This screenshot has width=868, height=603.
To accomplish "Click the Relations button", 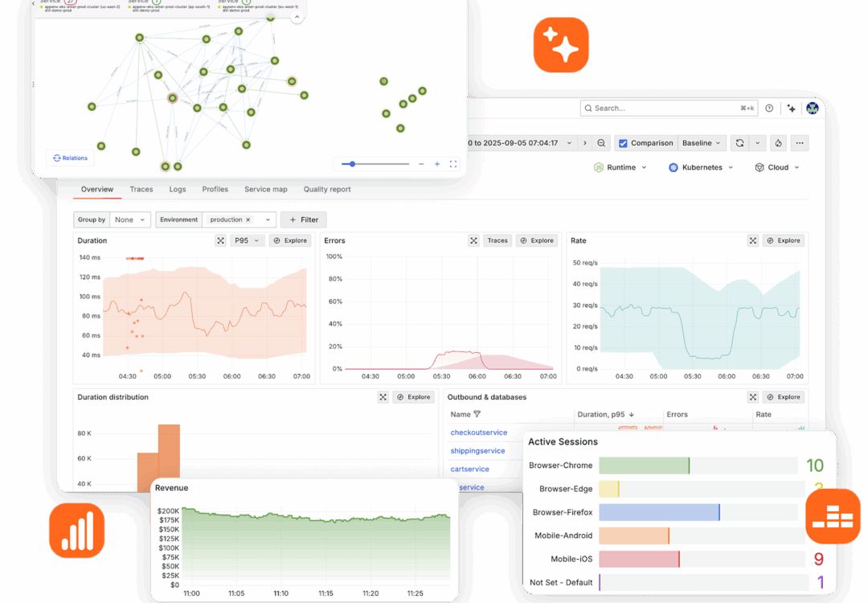I will 70,158.
